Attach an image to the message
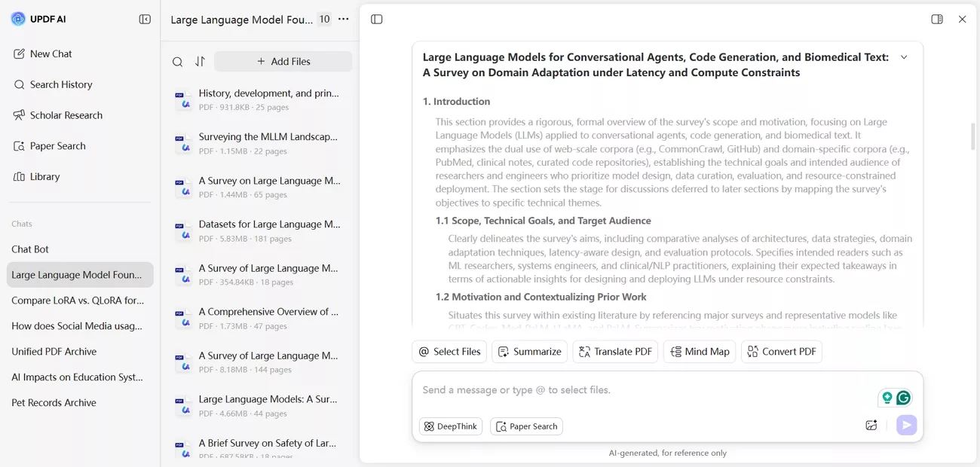 tap(871, 425)
